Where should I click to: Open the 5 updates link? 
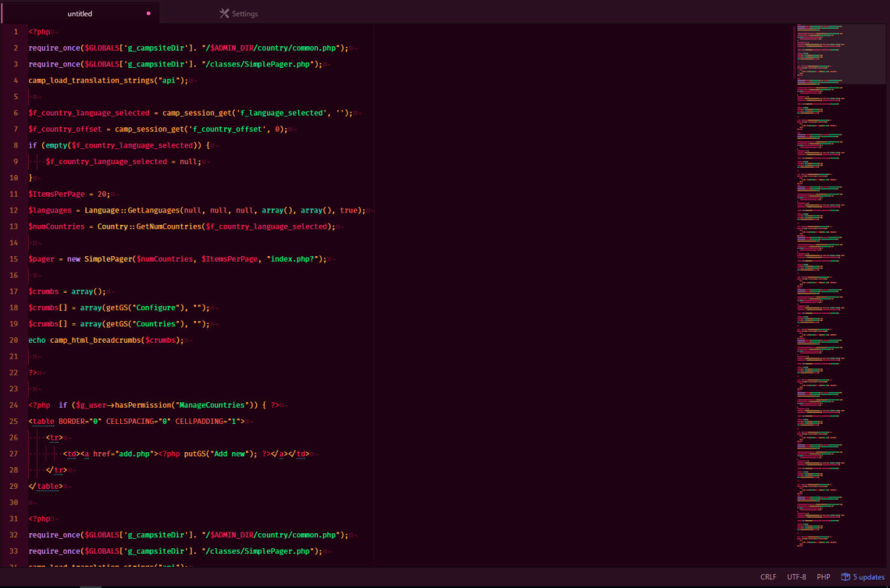[863, 576]
